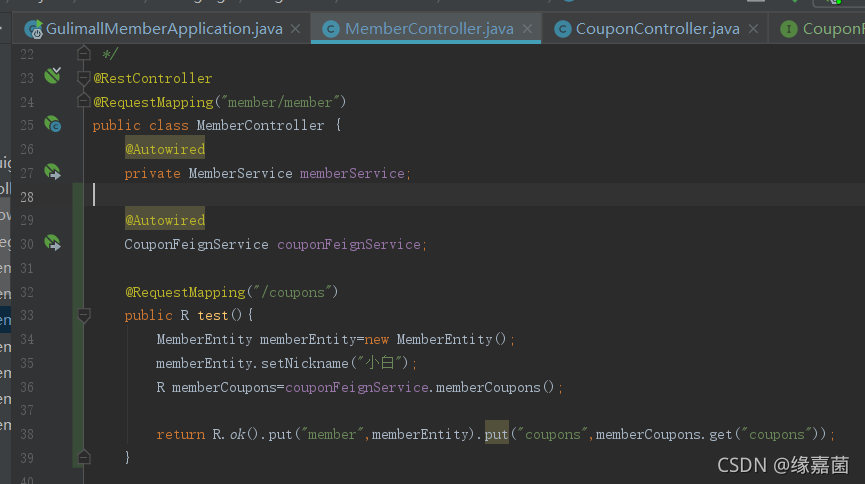865x484 pixels.
Task: Click the interface icon on the Coupon tab
Action: 789,29
